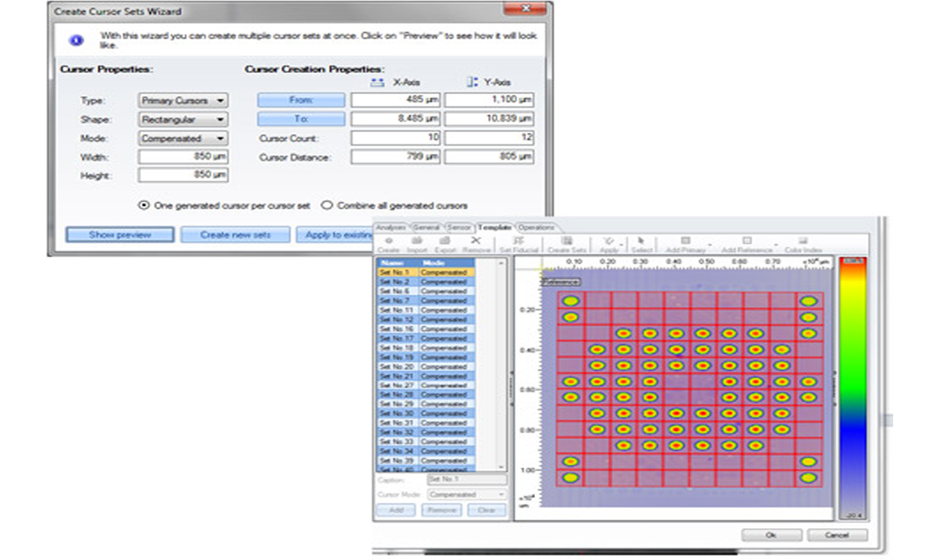Viewport: 944px width, 560px height.
Task: Open Create Sets from the toolbar
Action: [566, 244]
